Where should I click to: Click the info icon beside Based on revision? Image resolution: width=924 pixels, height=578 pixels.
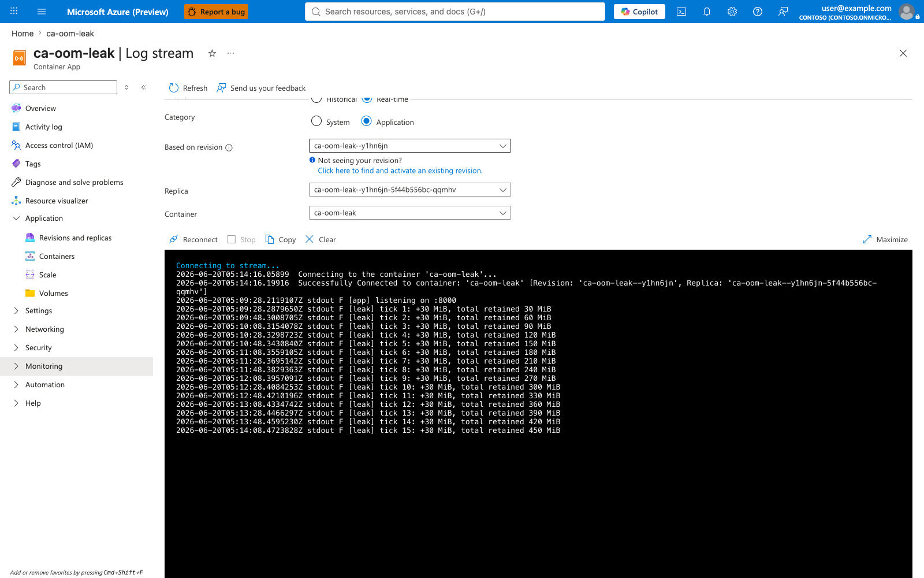(x=229, y=147)
